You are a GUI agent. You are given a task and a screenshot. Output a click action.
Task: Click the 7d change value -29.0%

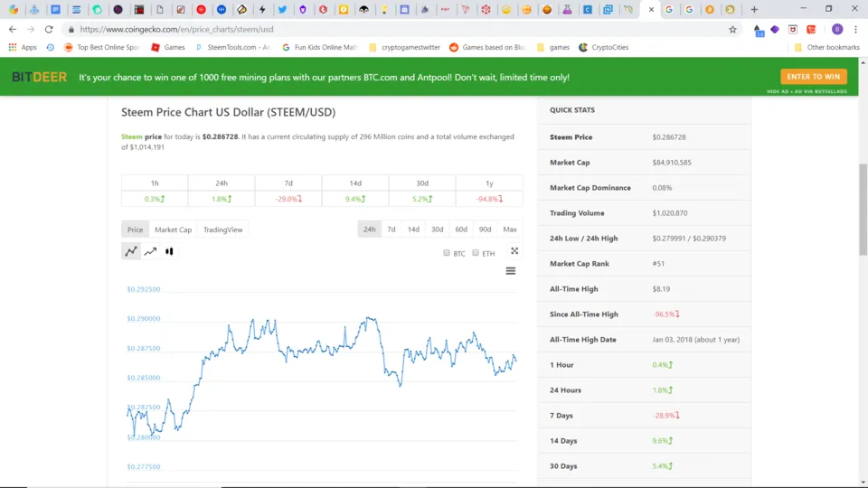coord(288,199)
